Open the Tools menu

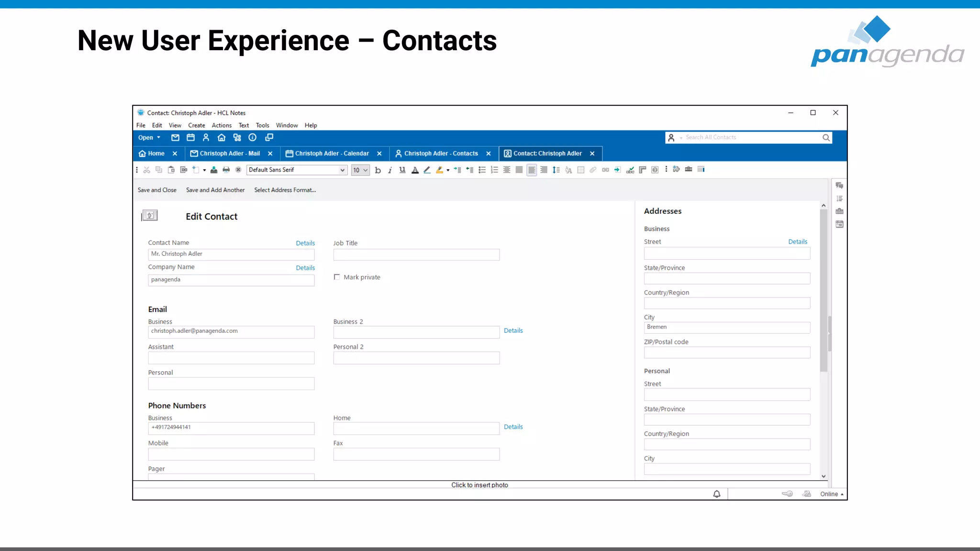point(262,125)
